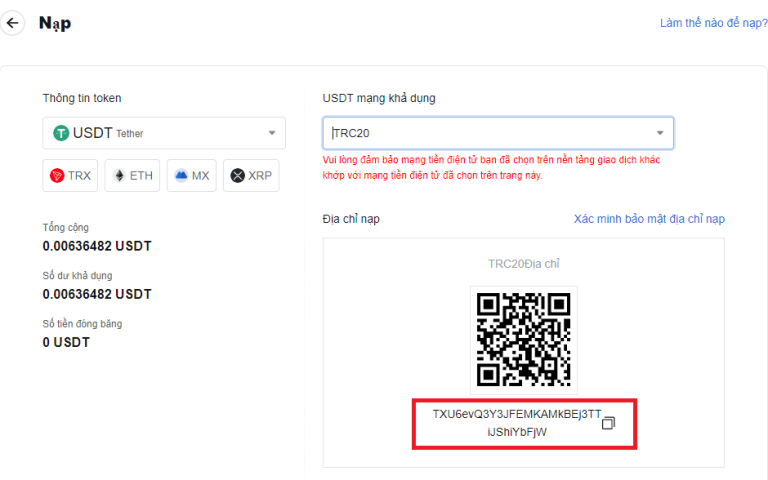Viewport: 768px width, 480px height.
Task: Click the red network warning message
Action: coord(491,168)
